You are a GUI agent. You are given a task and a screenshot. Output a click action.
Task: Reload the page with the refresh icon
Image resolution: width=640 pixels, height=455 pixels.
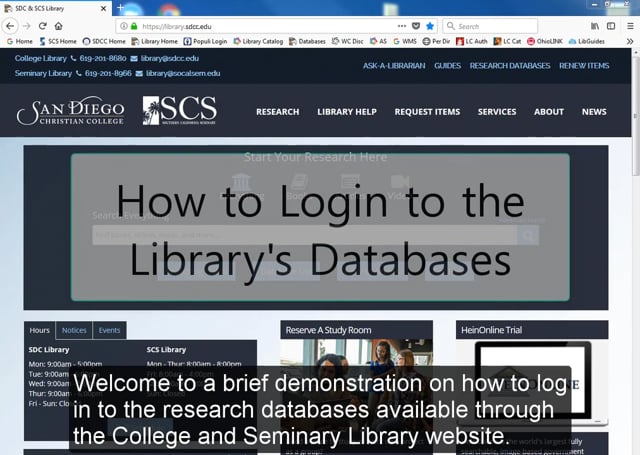(x=42, y=26)
